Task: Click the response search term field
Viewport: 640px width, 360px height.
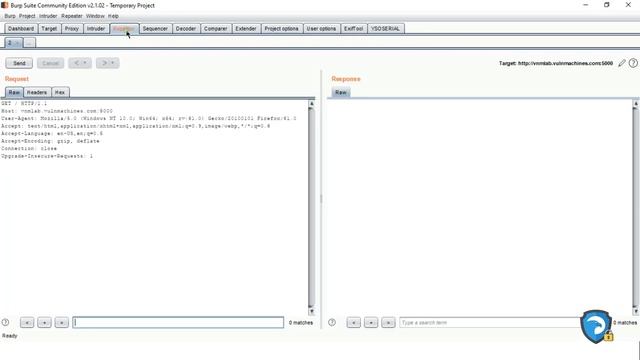Action: tap(490, 322)
